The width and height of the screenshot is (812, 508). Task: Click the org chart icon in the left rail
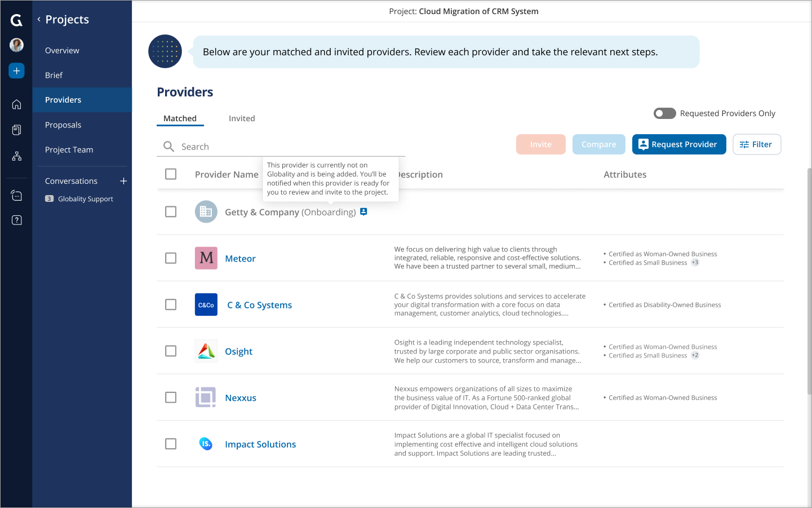click(16, 156)
